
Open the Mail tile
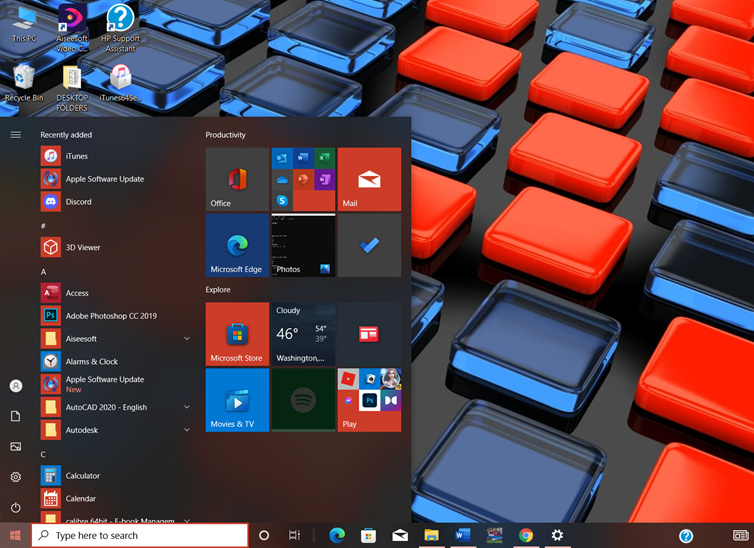(x=369, y=179)
